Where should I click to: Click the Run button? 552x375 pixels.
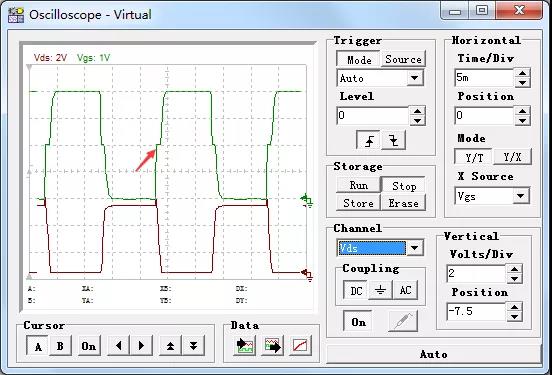(358, 185)
